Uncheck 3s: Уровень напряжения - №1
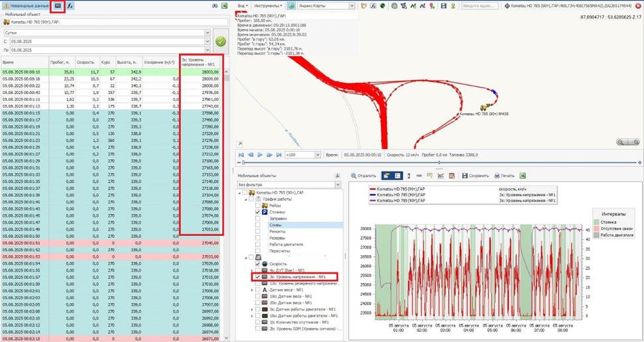This screenshot has height=342, width=644. click(x=258, y=276)
